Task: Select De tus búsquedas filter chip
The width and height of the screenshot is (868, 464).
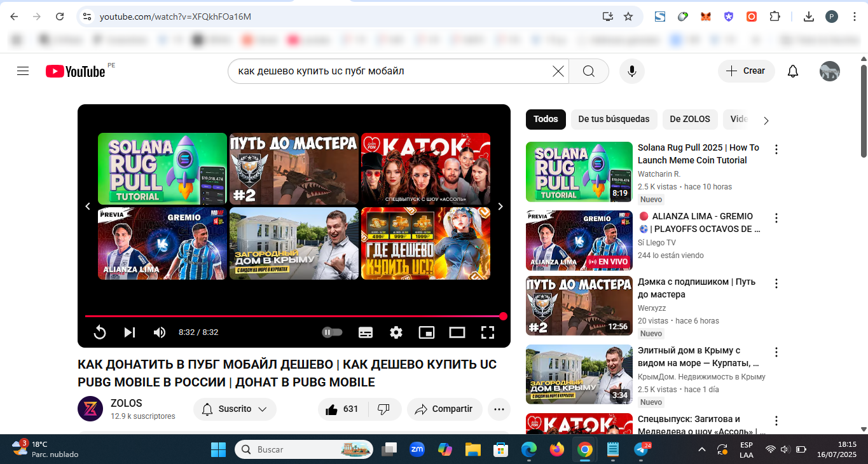Action: (x=614, y=119)
